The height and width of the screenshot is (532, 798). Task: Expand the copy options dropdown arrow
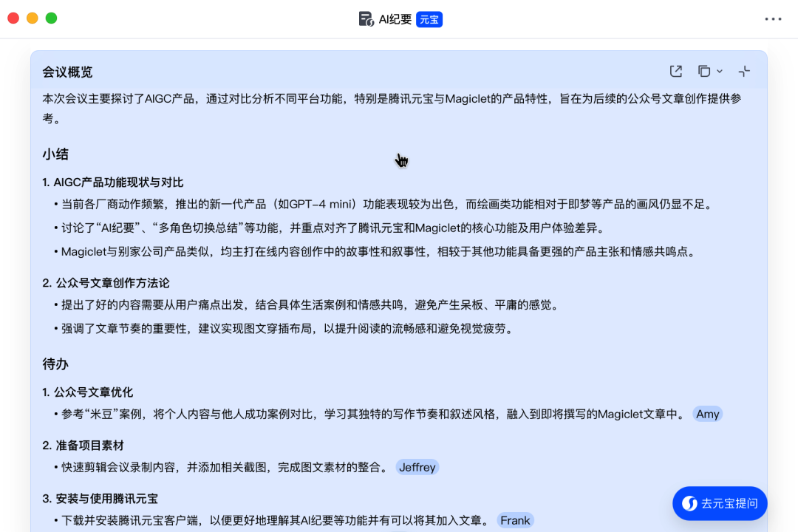pos(718,71)
